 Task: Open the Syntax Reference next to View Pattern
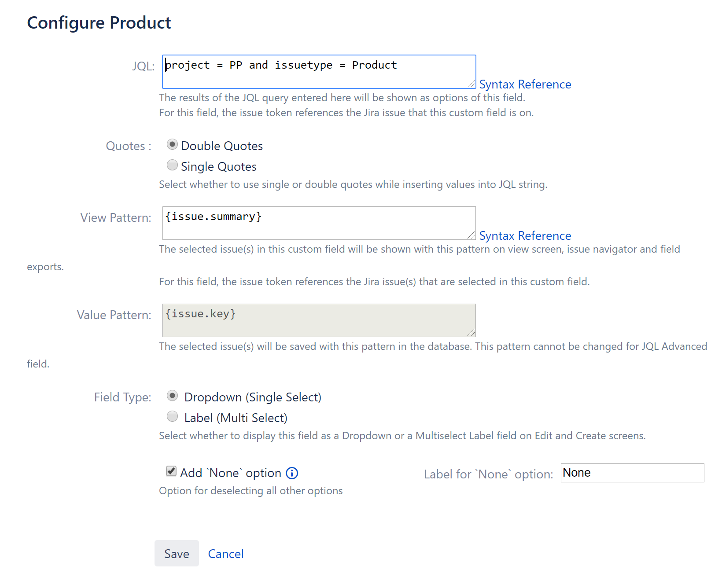pos(525,235)
